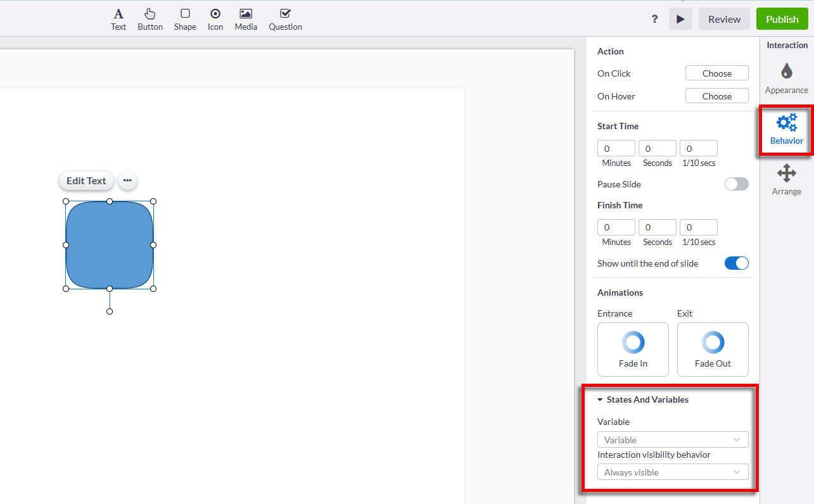Open the Behavior panel tab

pos(786,130)
